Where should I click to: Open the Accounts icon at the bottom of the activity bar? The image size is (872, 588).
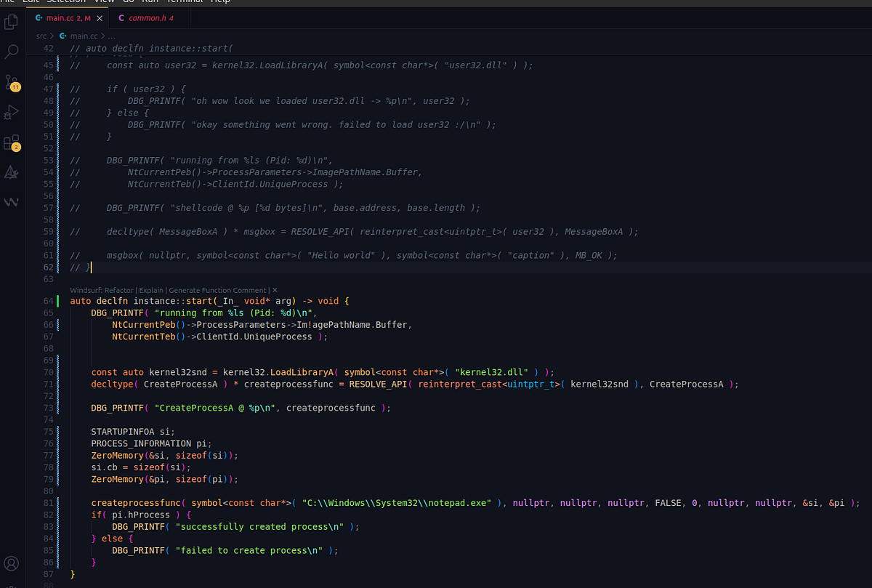[x=12, y=563]
